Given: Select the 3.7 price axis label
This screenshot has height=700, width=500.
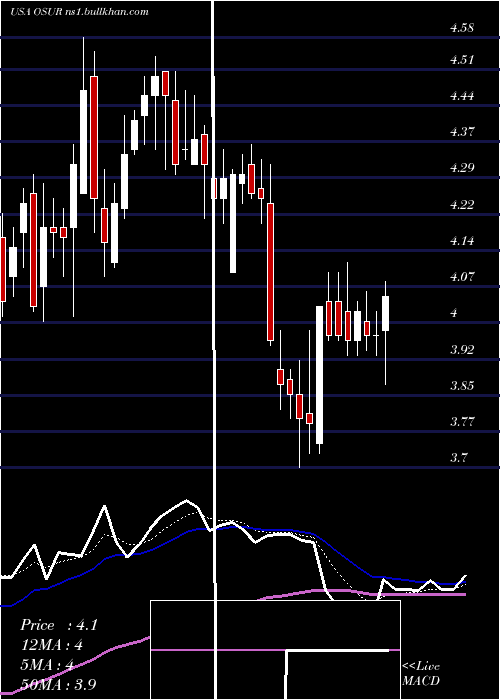Looking at the screenshot, I should point(459,458).
